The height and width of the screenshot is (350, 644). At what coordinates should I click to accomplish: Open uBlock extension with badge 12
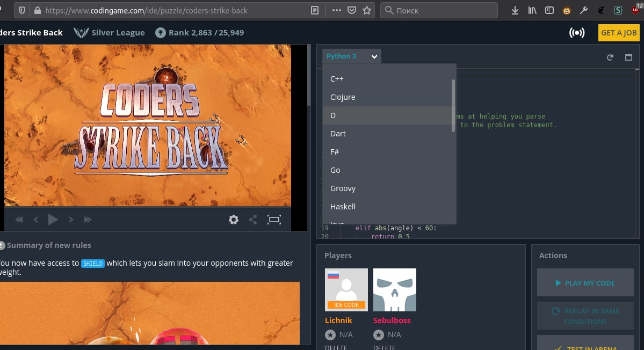(x=636, y=9)
